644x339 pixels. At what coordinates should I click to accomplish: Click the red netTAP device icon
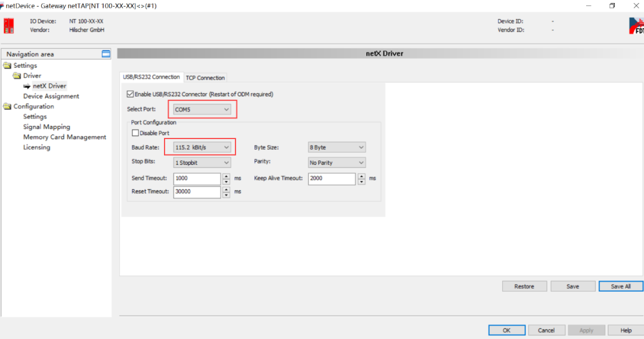click(x=8, y=26)
